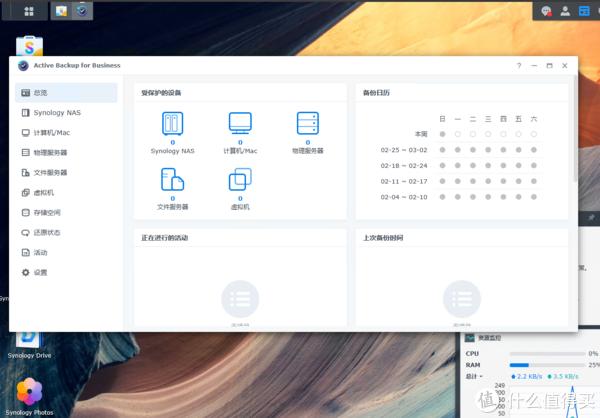Click the Synology NAS device count 0

(173, 142)
